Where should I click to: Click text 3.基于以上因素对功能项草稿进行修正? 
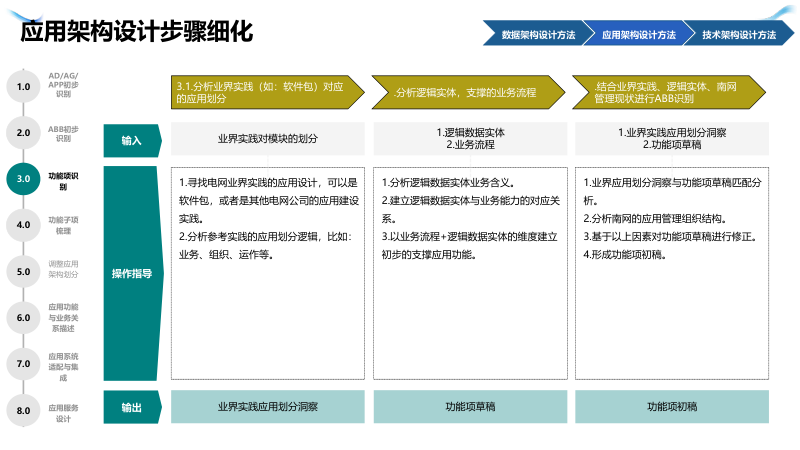[x=670, y=237]
